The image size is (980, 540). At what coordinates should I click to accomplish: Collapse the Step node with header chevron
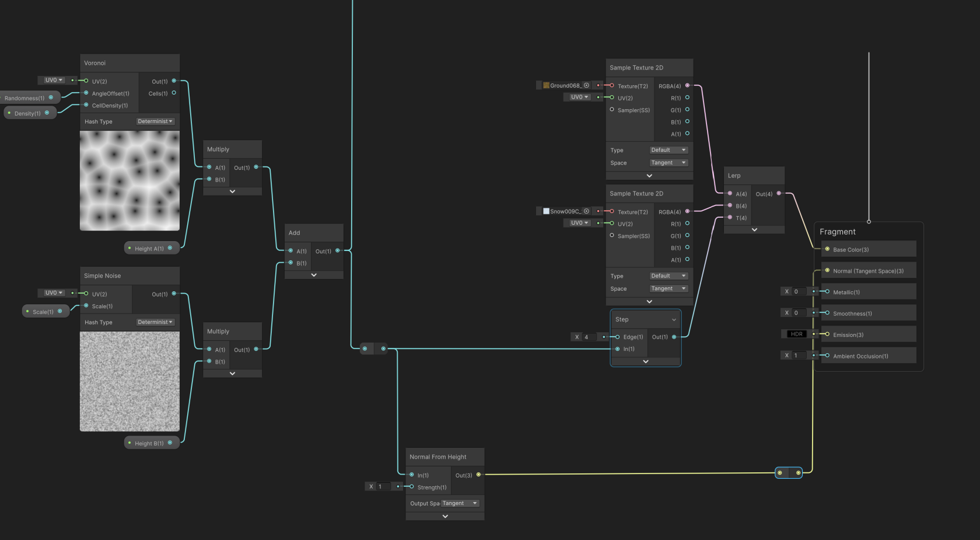(674, 320)
